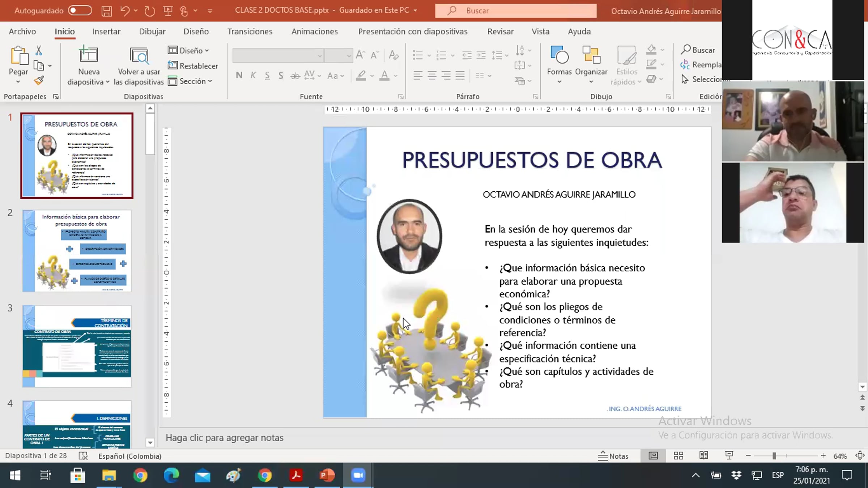The width and height of the screenshot is (868, 488).
Task: Toggle the Notas pane button
Action: (x=613, y=456)
